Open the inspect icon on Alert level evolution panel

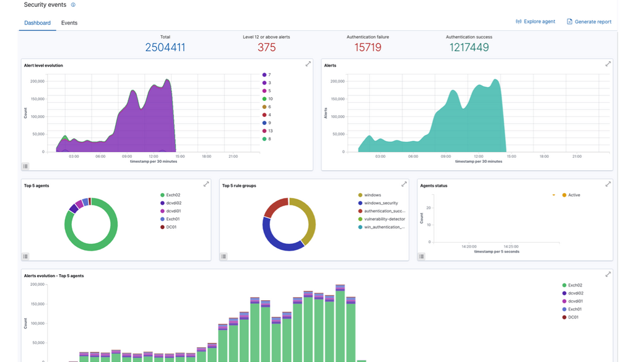25,166
